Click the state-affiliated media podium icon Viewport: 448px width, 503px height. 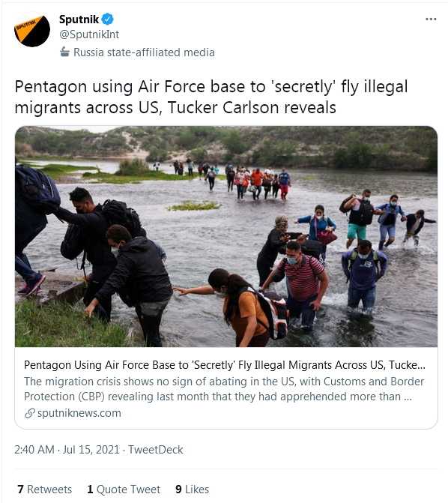[x=64, y=52]
